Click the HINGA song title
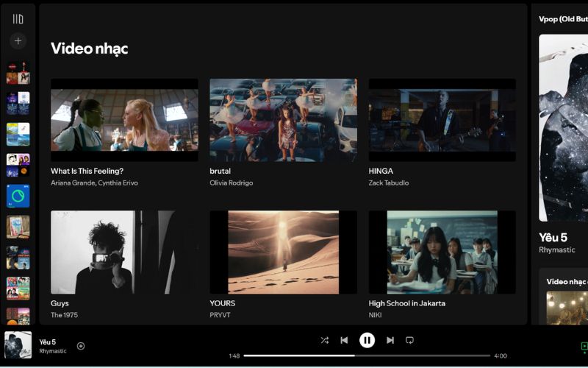This screenshot has height=368, width=588. (381, 171)
